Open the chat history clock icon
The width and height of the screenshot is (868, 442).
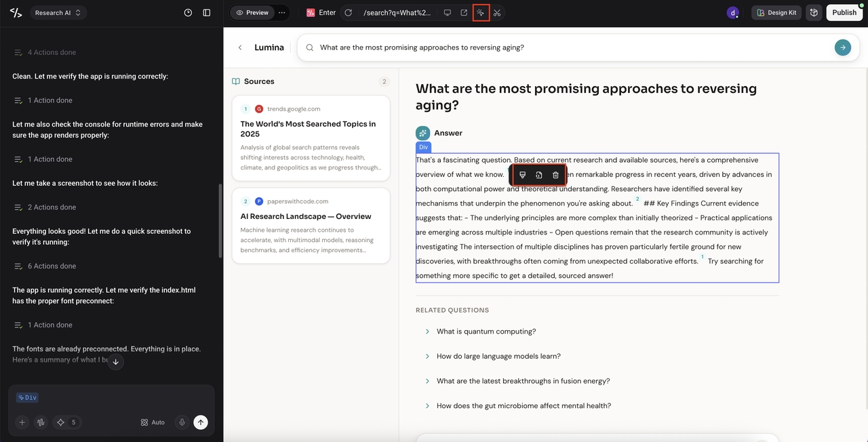click(188, 12)
